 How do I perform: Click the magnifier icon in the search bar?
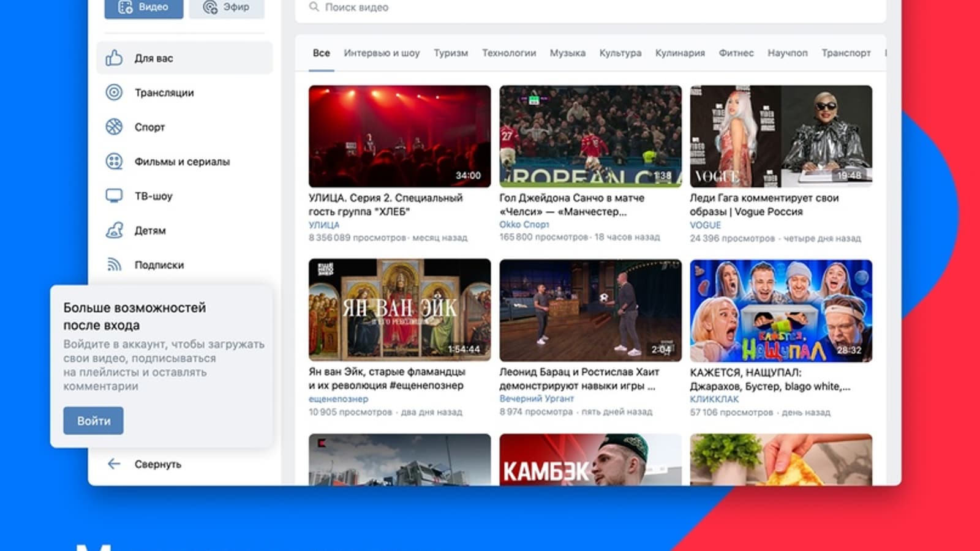[x=314, y=7]
